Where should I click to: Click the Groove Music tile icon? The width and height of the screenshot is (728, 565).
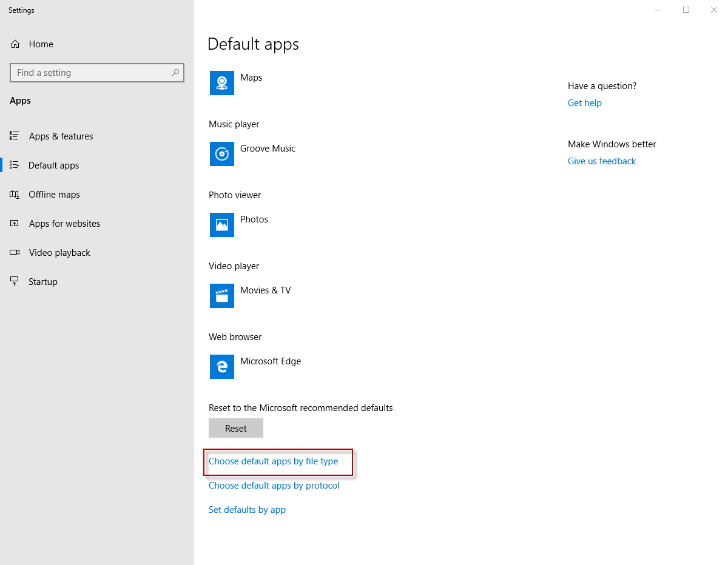coord(222,154)
